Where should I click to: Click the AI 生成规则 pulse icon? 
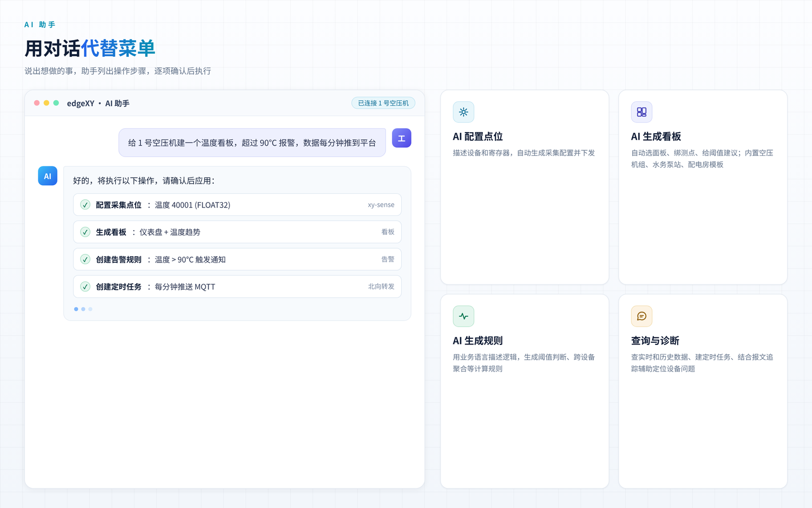463,316
